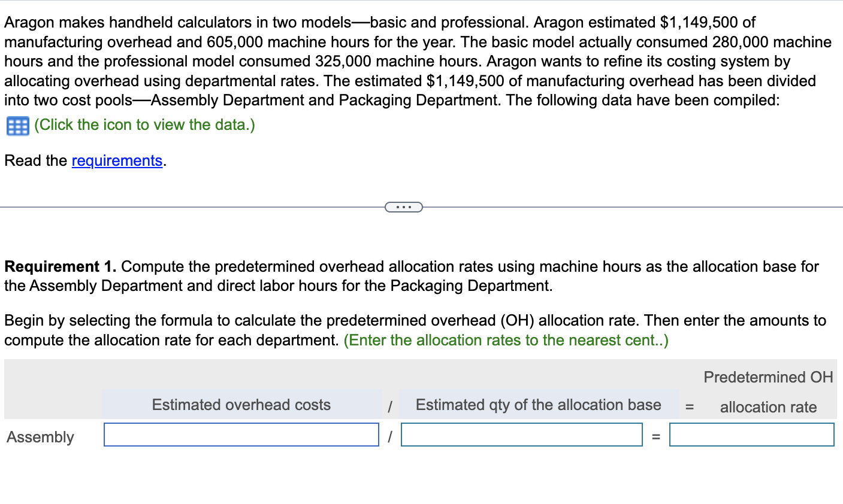Click the Predetermined OH allocation rate field
Viewport: 843px width, 504px height.
point(751,435)
